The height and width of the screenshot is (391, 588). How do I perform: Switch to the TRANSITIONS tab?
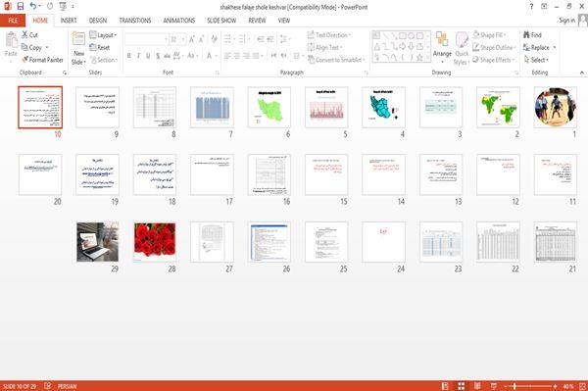pyautogui.click(x=135, y=21)
